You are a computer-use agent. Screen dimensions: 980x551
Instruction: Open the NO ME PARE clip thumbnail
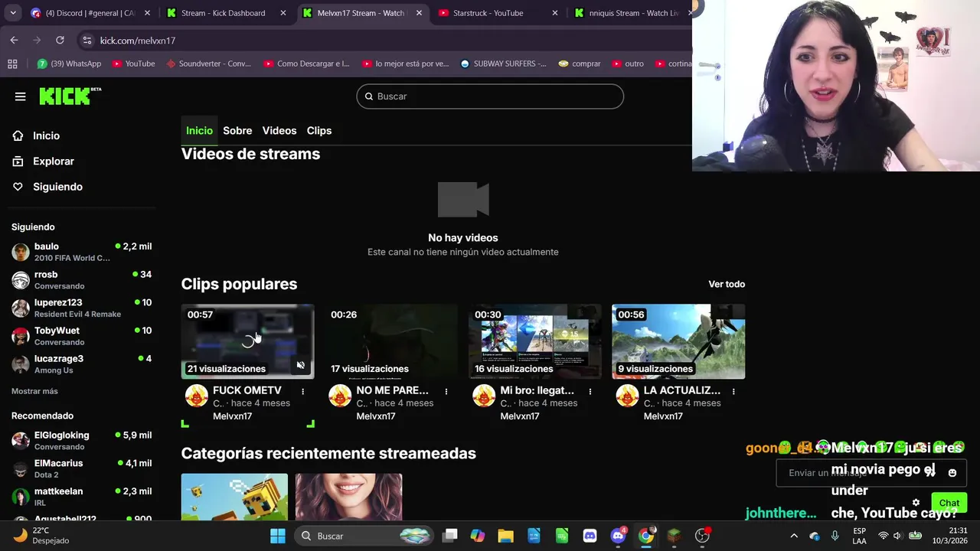tap(391, 341)
